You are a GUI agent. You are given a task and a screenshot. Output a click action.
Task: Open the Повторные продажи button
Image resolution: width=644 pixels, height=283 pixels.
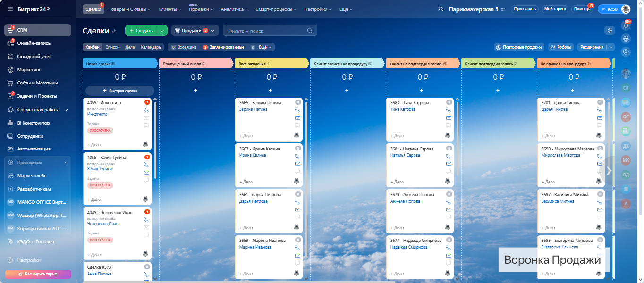(519, 47)
